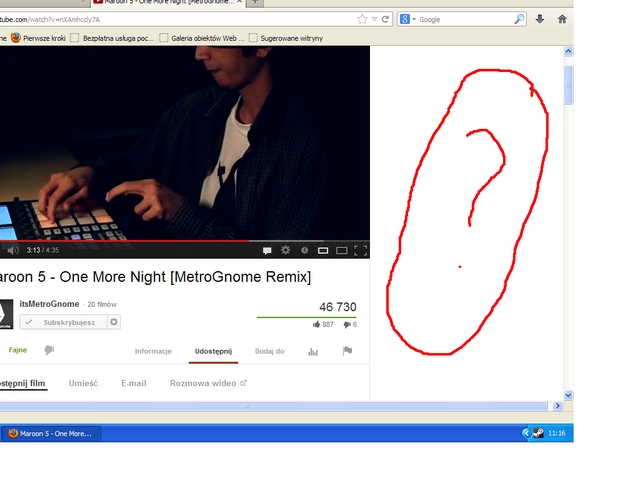The height and width of the screenshot is (480, 640).
Task: Click the 11:16 taskbar clock
Action: (x=557, y=433)
